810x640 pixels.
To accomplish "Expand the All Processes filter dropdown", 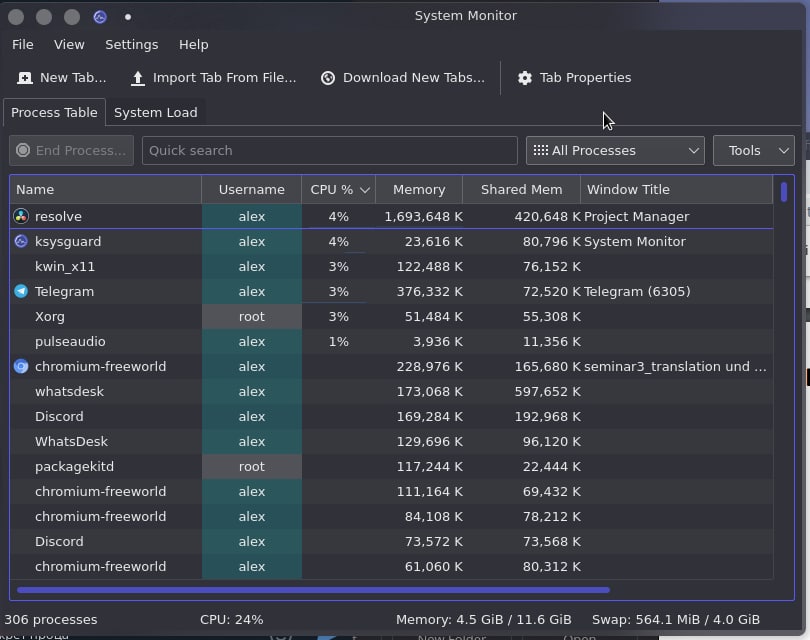I will 615,150.
